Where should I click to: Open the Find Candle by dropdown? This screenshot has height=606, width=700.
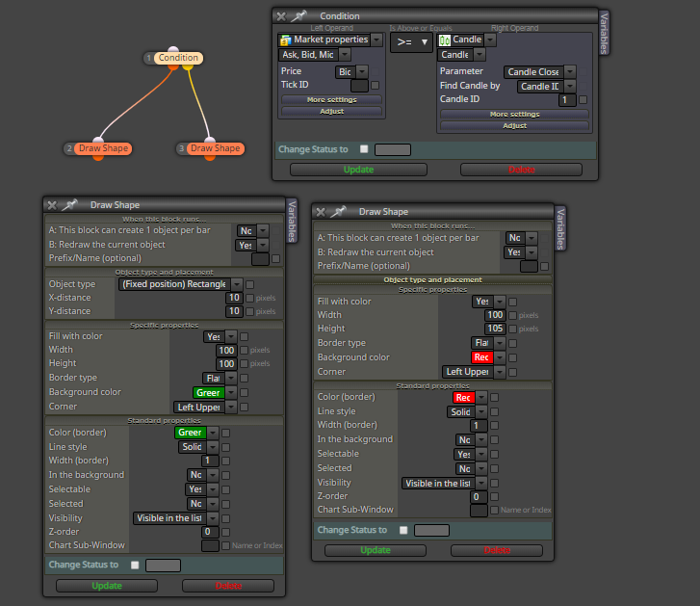570,86
